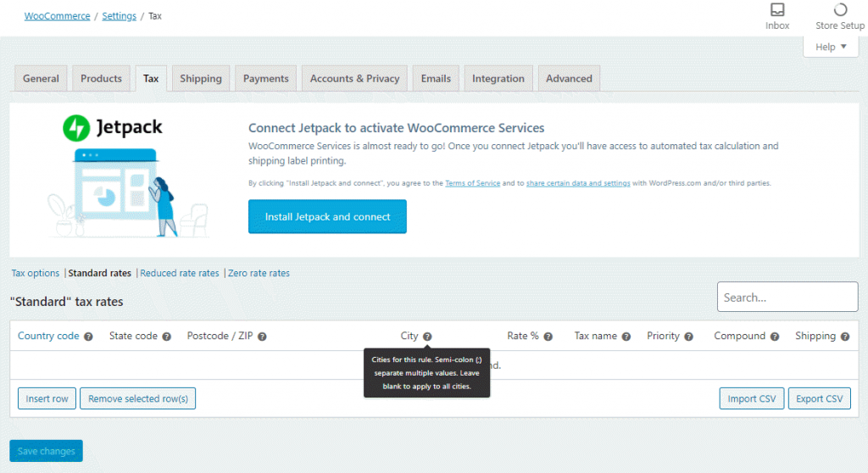Click Install Jetpack and connect button
The image size is (868, 473).
(x=327, y=216)
